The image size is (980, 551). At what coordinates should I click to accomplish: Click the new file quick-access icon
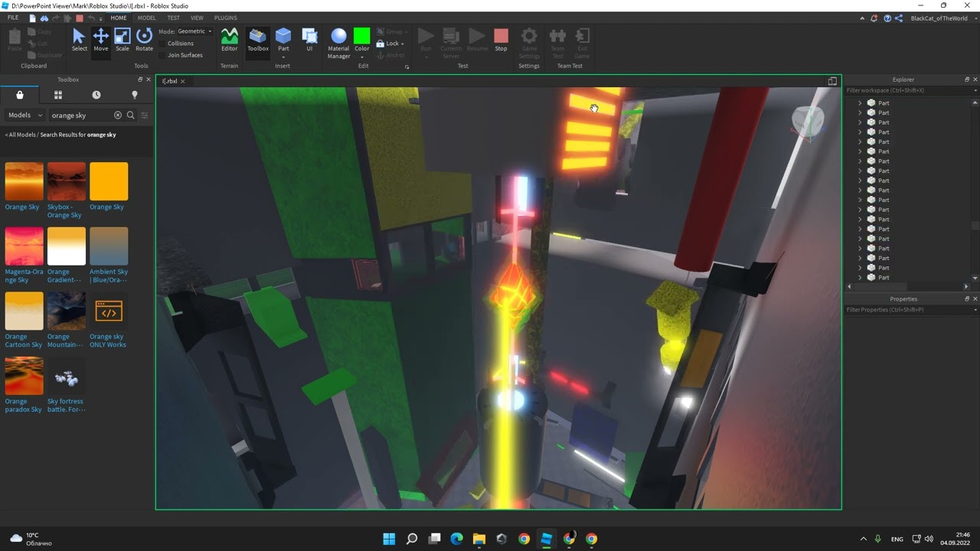point(34,18)
